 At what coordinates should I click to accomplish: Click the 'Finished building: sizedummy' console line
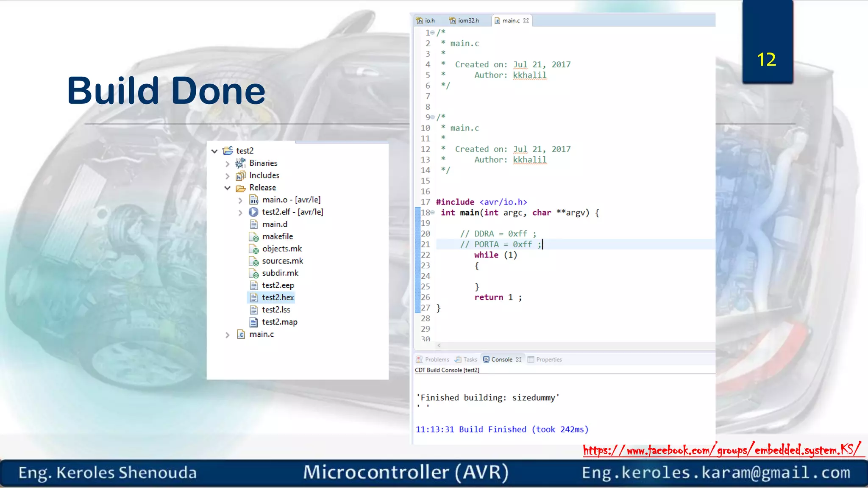pyautogui.click(x=488, y=398)
